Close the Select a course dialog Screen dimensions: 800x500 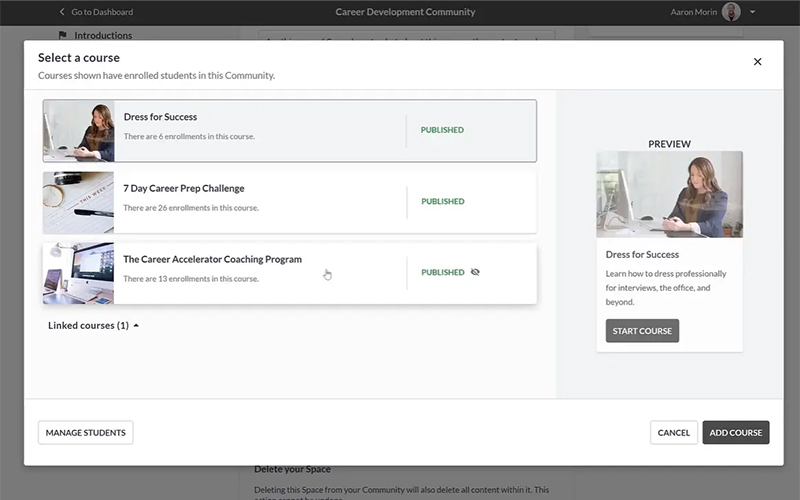pos(757,62)
